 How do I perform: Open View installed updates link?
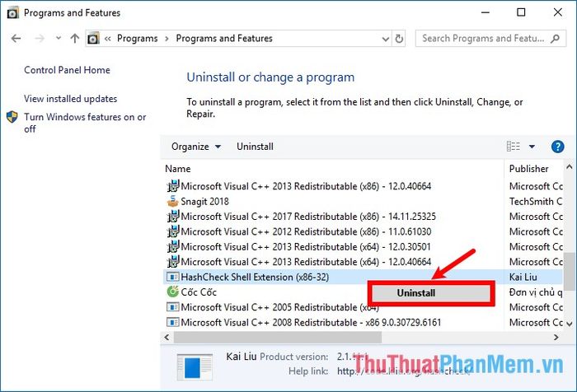[70, 99]
